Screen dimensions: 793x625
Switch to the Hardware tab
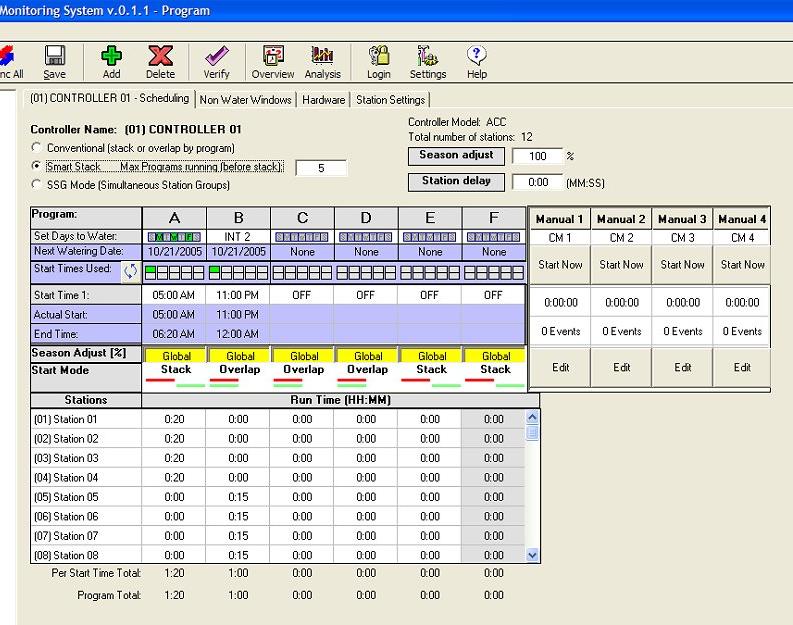click(x=324, y=100)
